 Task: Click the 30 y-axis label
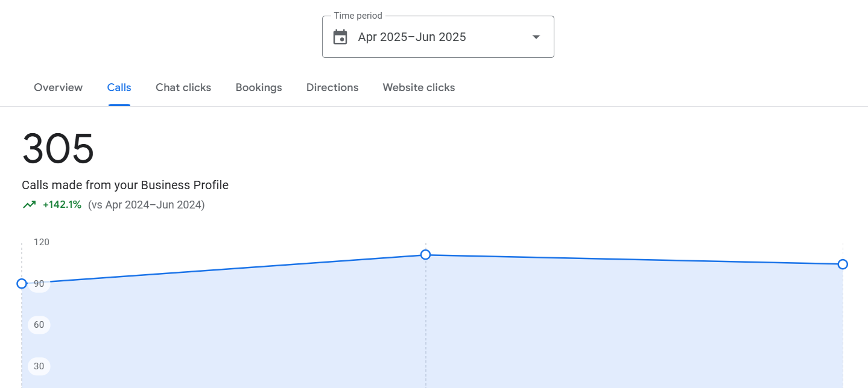(x=39, y=366)
